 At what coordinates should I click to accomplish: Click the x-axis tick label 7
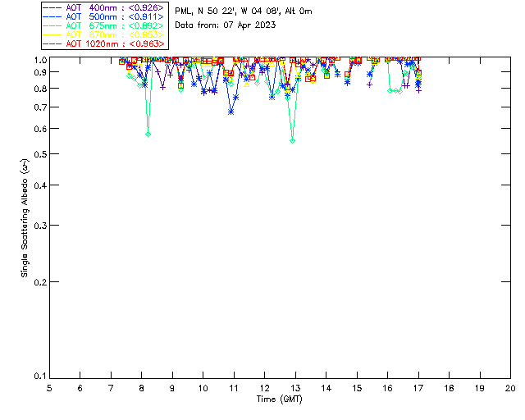(111, 388)
